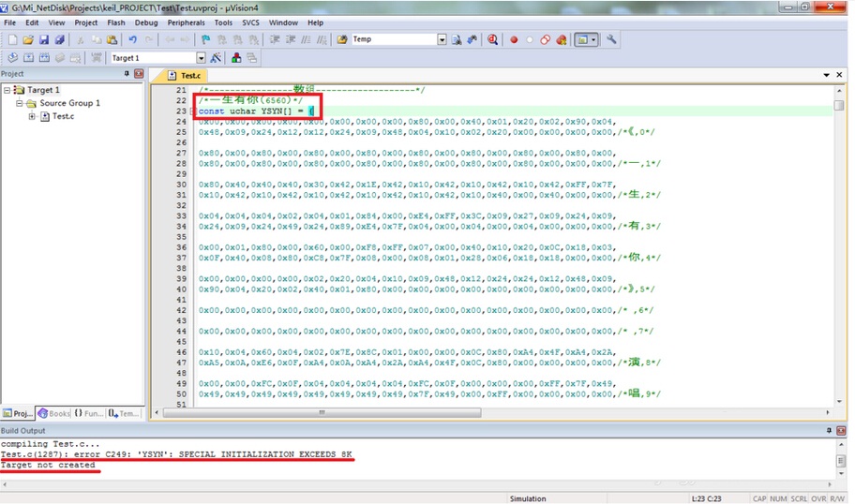Expand the Test.c file node

(32, 117)
